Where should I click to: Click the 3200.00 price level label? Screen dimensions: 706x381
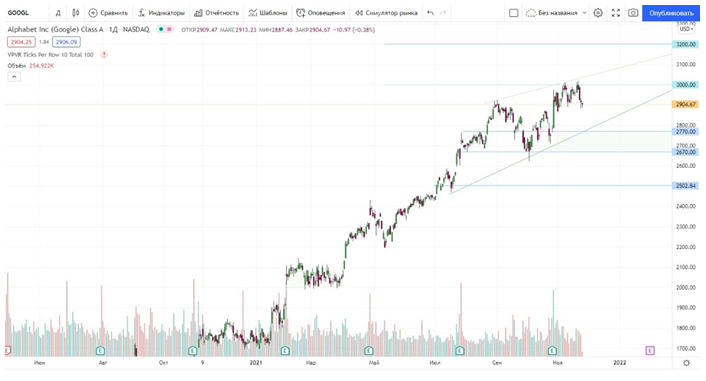coord(685,44)
